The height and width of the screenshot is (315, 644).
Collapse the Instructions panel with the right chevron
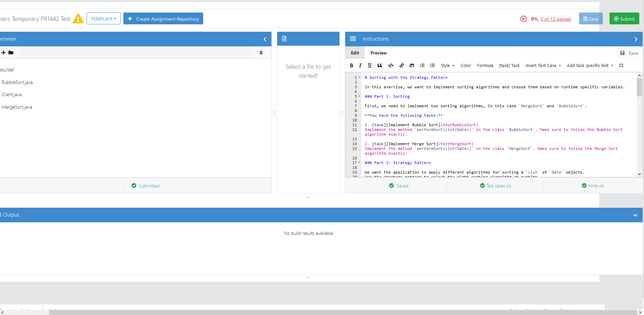(x=636, y=39)
